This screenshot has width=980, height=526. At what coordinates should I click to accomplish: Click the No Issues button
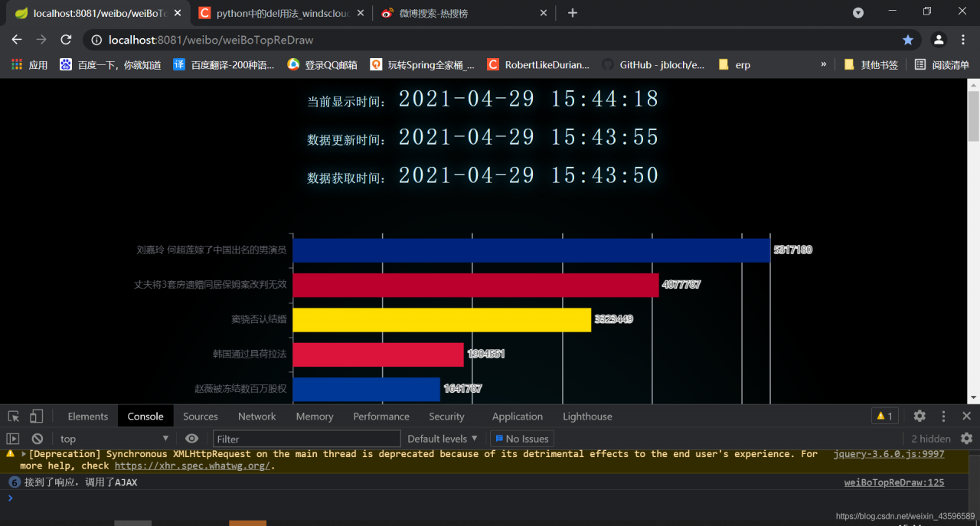(521, 439)
